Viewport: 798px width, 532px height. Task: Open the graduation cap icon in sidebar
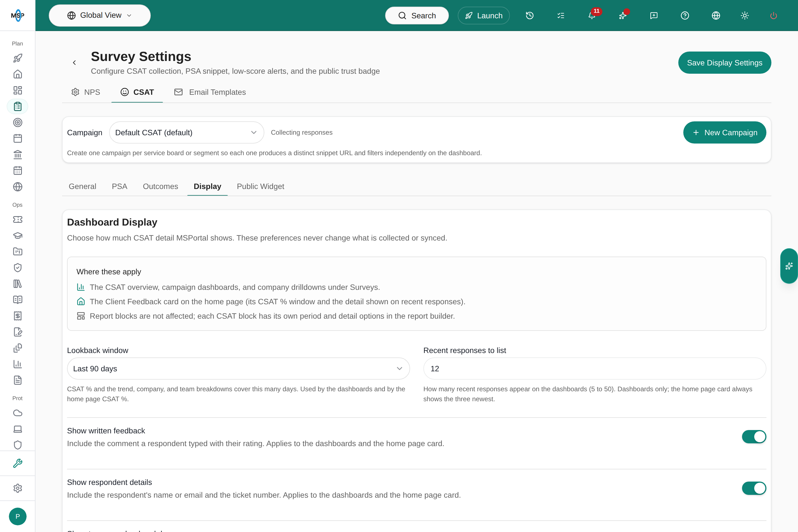coord(18,236)
